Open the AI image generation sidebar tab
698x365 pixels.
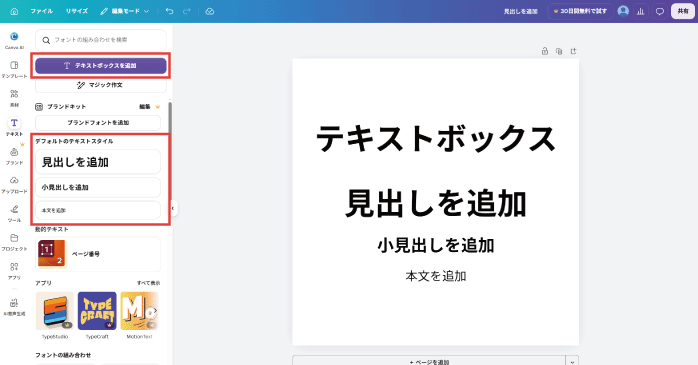click(14, 307)
